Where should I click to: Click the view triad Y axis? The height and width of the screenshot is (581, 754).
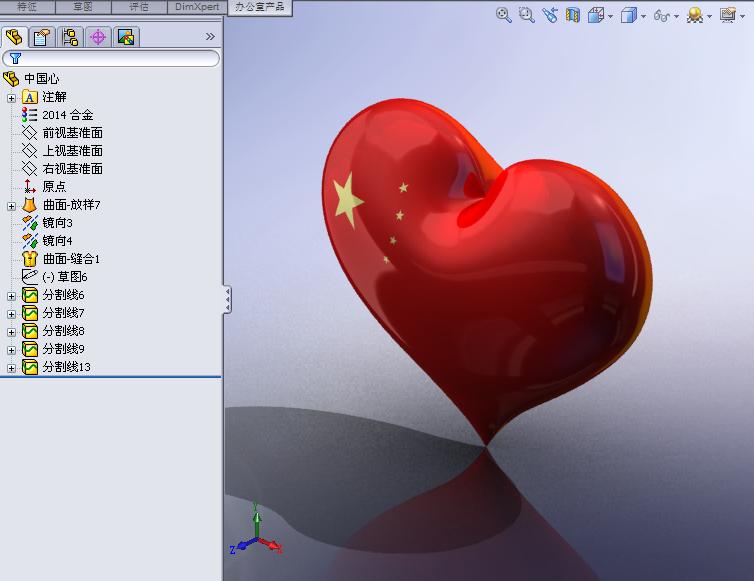(257, 519)
